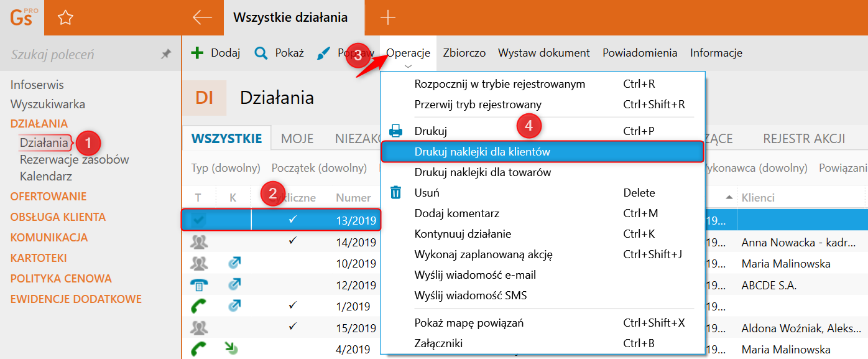Open Rezerwacje zasobów in sidebar
Viewport: 868px width, 359px height.
(75, 160)
